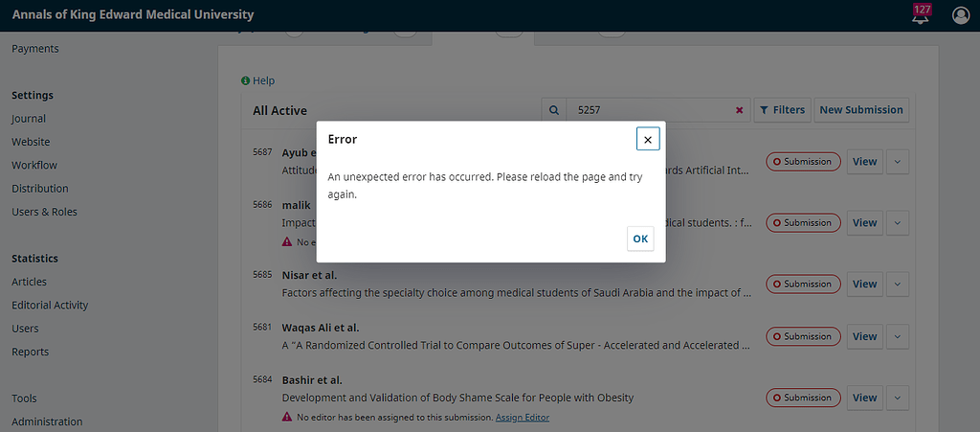
Task: Click the search magnifier icon
Action: pyautogui.click(x=553, y=110)
